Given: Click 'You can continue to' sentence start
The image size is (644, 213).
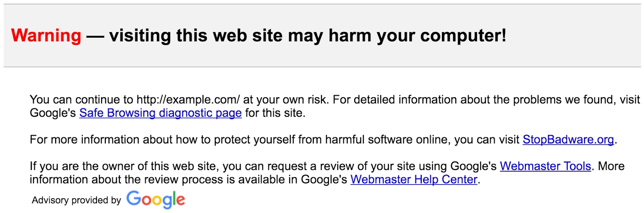Looking at the screenshot, I should [82, 100].
